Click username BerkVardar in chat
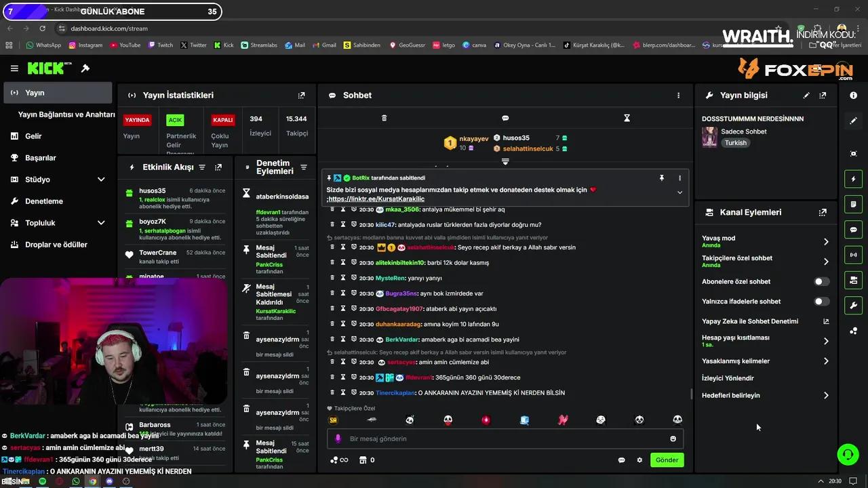Screen dimensions: 868x488 tap(402, 340)
